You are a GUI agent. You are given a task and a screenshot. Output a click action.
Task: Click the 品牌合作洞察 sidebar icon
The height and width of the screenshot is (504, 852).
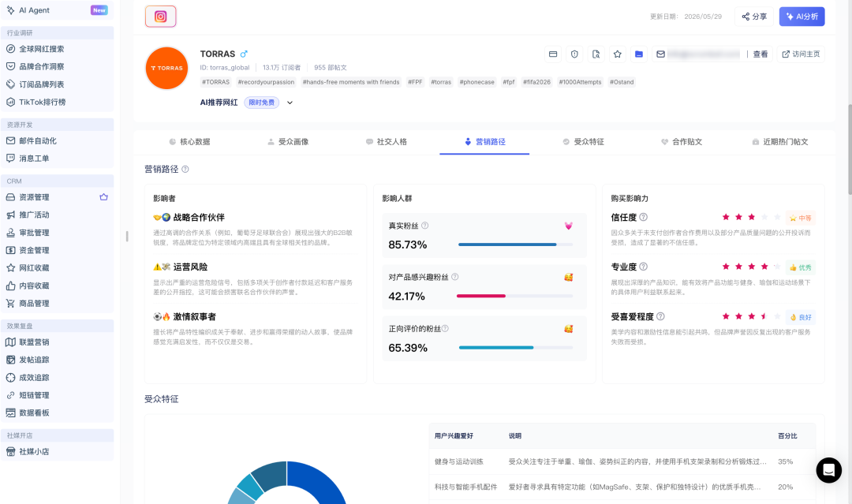(x=10, y=66)
